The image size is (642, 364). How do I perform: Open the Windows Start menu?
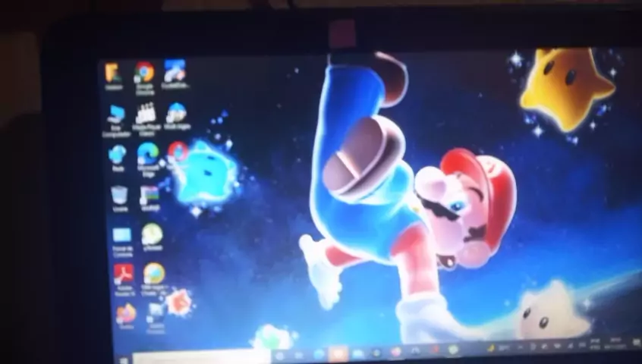tap(124, 357)
